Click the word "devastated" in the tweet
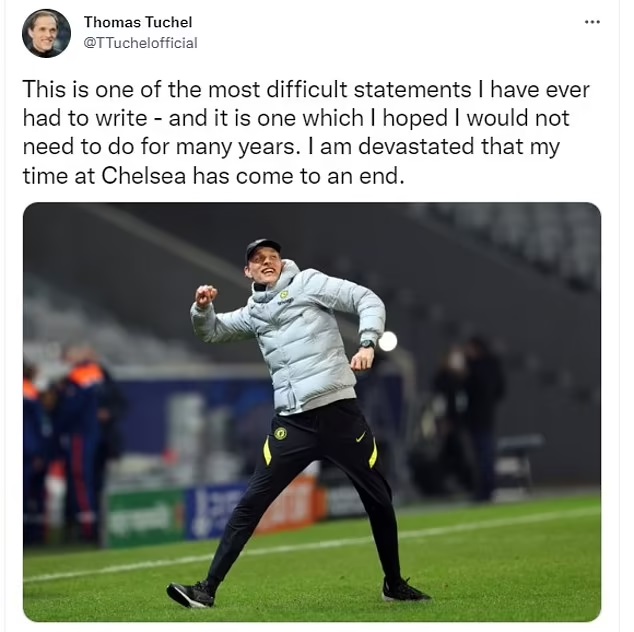Screen dimensions: 634x632 [x=416, y=146]
